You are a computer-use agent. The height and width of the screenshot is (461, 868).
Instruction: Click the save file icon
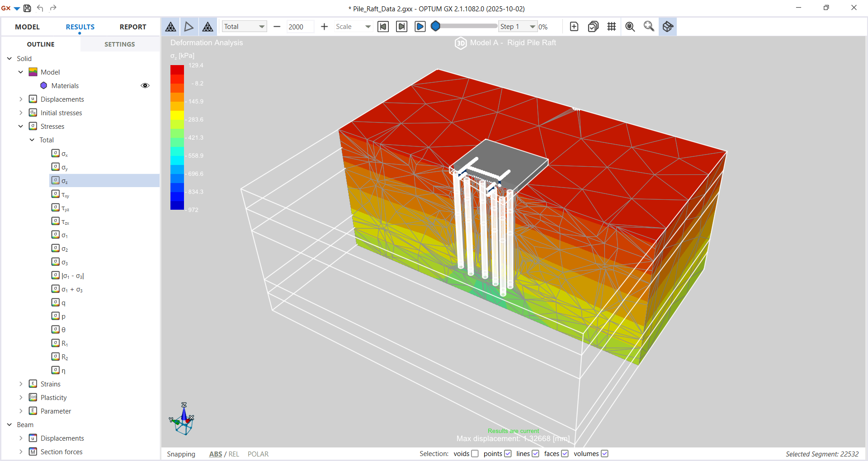tap(27, 8)
